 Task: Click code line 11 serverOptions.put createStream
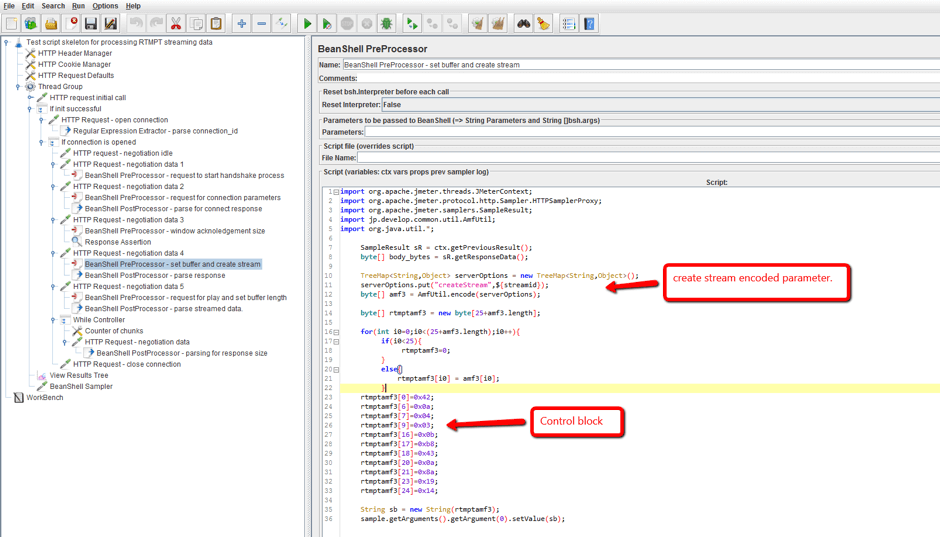[x=454, y=285]
